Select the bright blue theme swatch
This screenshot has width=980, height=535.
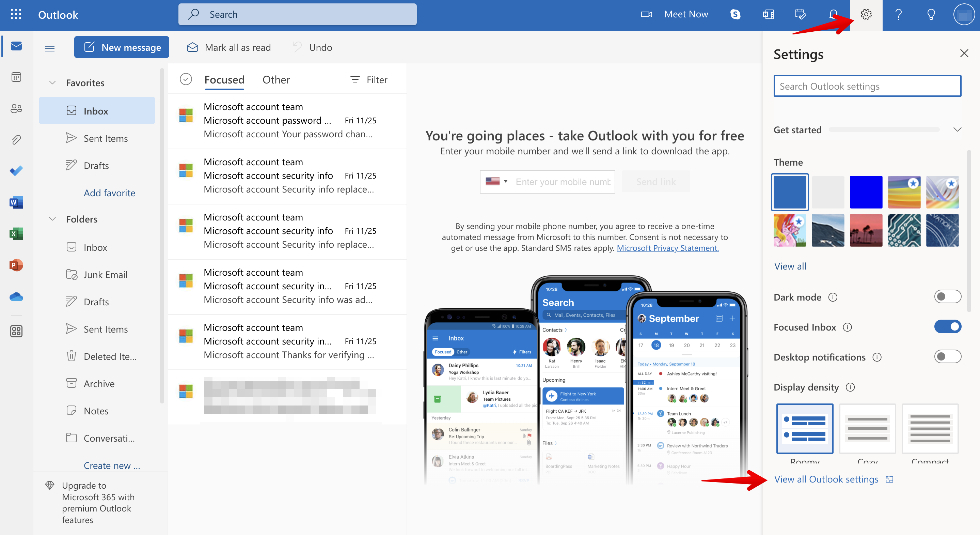(x=866, y=192)
